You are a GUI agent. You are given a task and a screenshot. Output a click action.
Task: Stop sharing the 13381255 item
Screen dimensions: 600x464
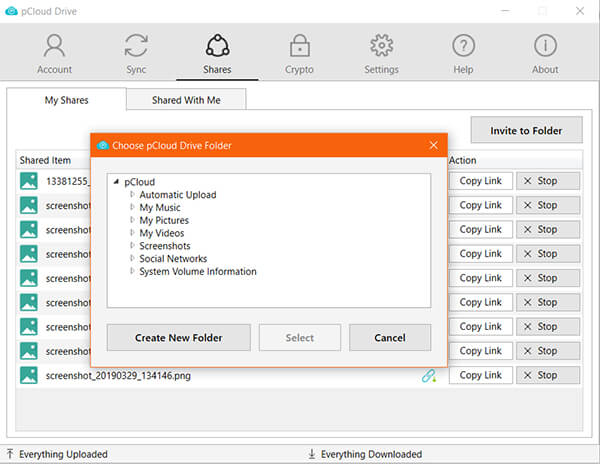coord(548,181)
